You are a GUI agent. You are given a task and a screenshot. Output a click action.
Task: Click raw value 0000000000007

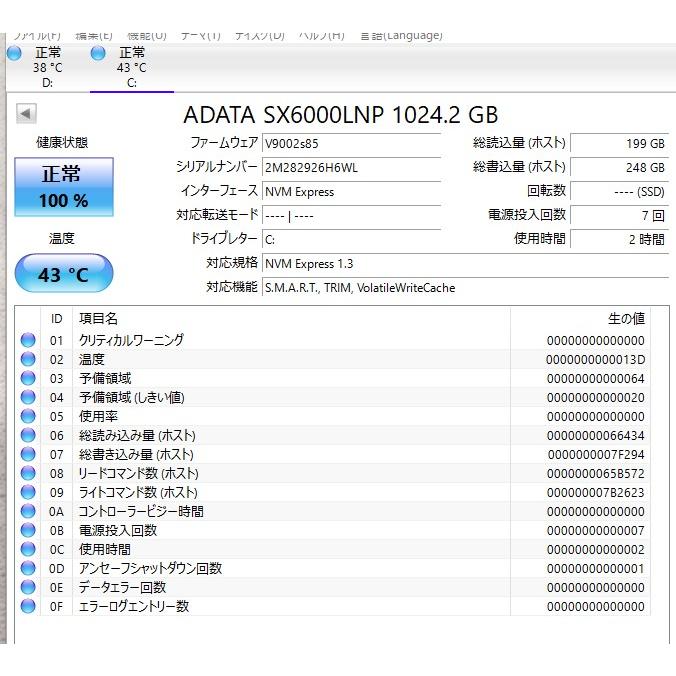coord(595,530)
